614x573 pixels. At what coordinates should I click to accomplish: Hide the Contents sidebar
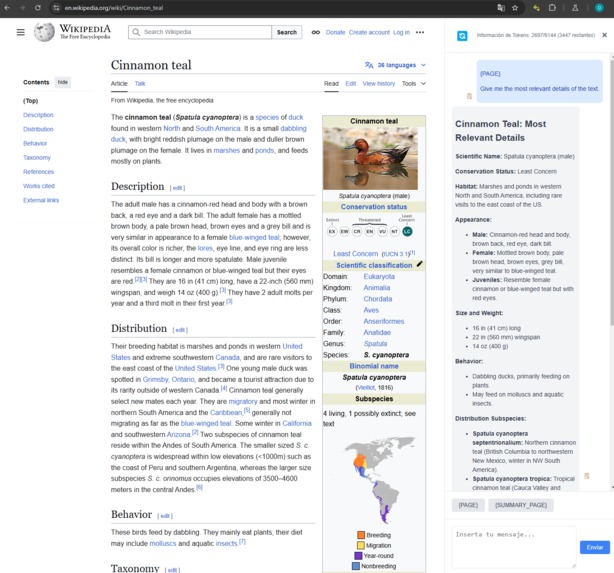63,82
